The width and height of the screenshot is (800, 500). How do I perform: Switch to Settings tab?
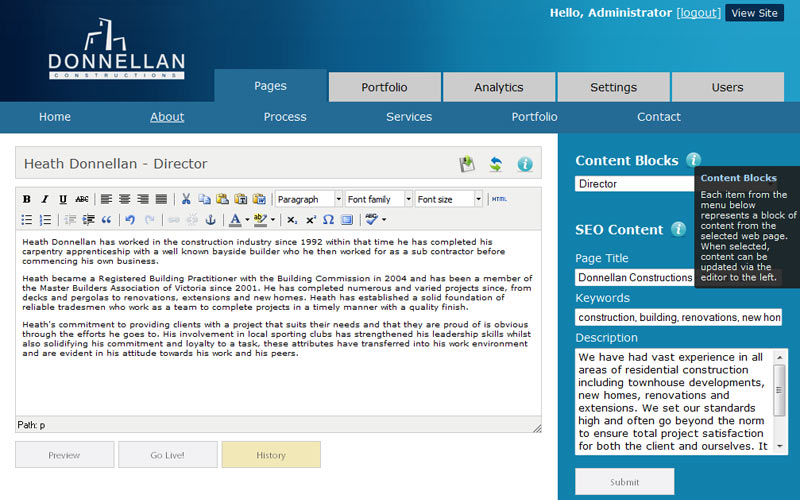point(613,87)
